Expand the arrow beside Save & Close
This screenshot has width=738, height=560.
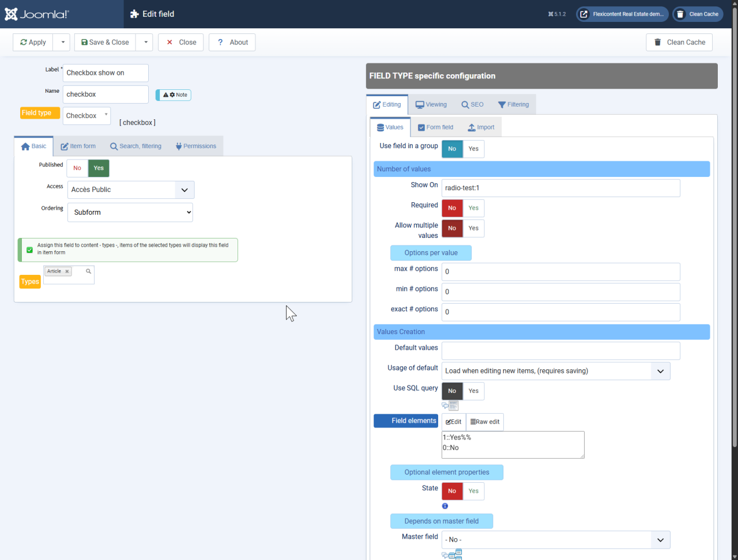click(145, 42)
